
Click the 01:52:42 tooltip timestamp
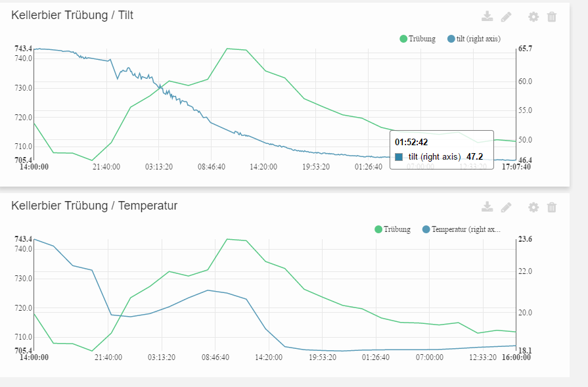411,142
